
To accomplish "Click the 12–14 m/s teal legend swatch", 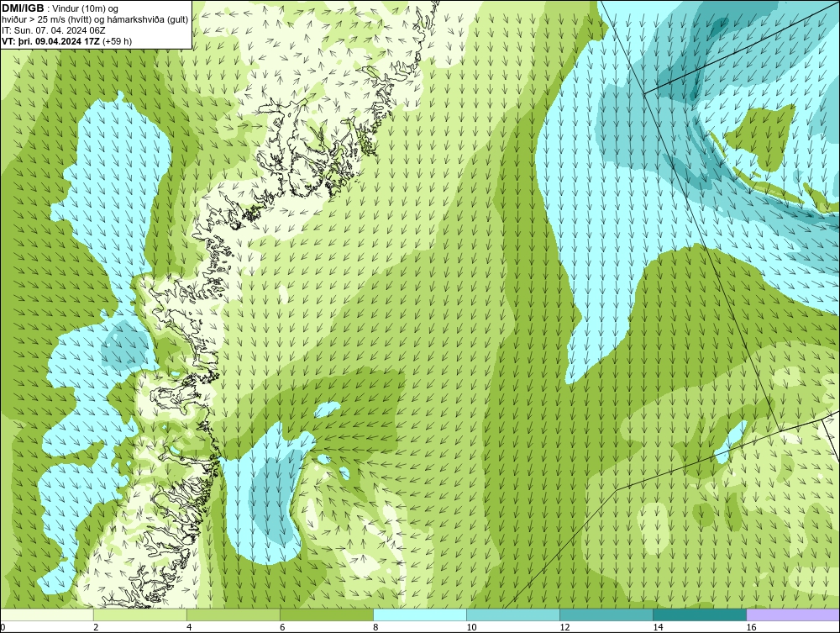I will tap(606, 615).
